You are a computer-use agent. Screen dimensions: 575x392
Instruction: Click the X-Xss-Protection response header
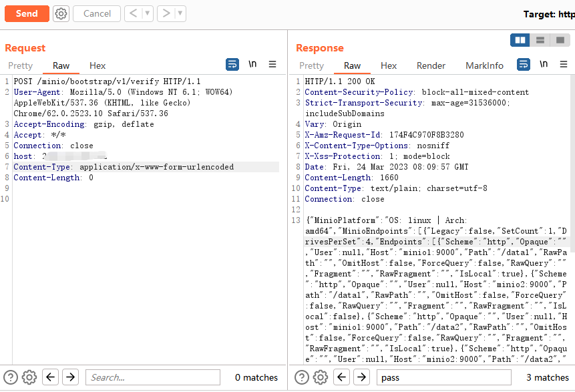click(377, 156)
